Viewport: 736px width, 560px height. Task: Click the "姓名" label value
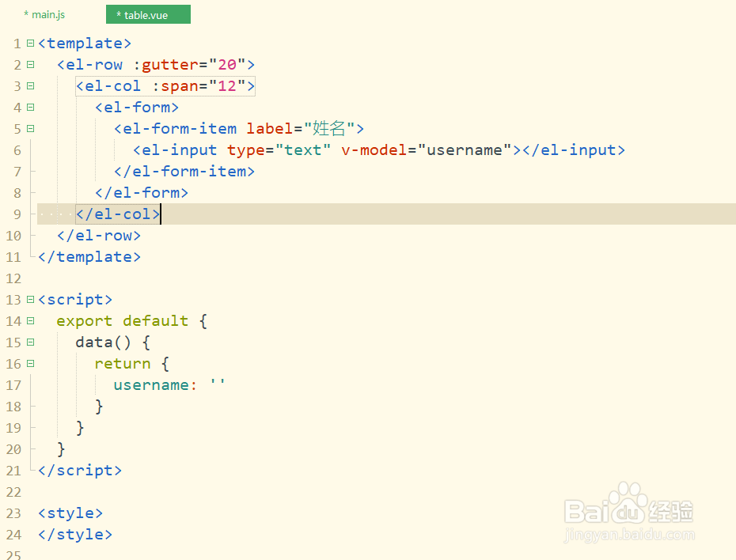(x=329, y=129)
